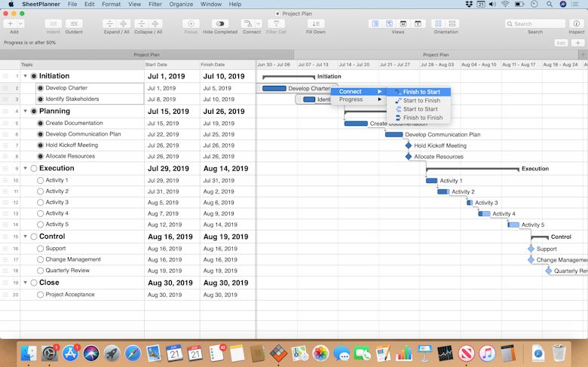
Task: Open the Organize menu
Action: 181,4
